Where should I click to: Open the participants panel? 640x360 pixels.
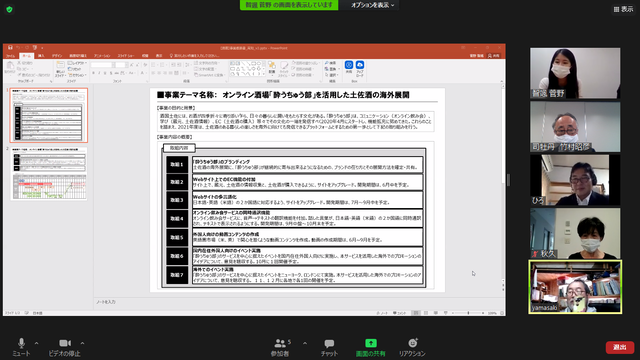click(280, 347)
